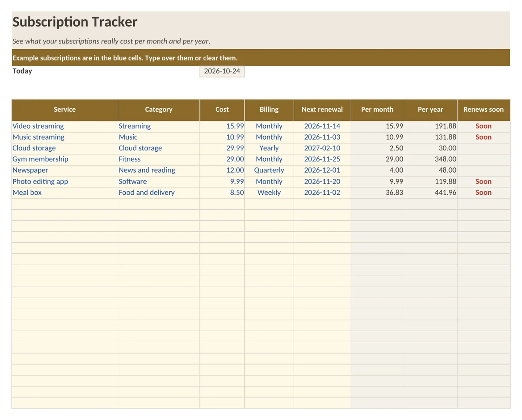Click the Newspaper service cell
This screenshot has height=420, width=522.
(65, 170)
